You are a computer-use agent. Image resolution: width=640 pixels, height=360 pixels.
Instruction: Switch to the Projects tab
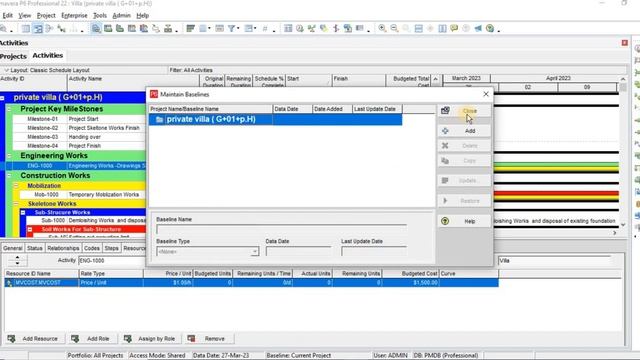click(x=13, y=56)
